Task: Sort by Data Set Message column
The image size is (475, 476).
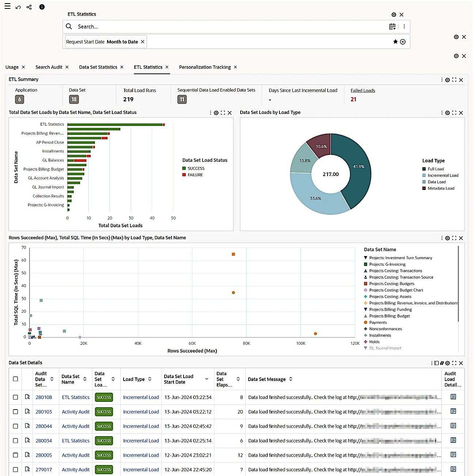Action: pyautogui.click(x=291, y=379)
